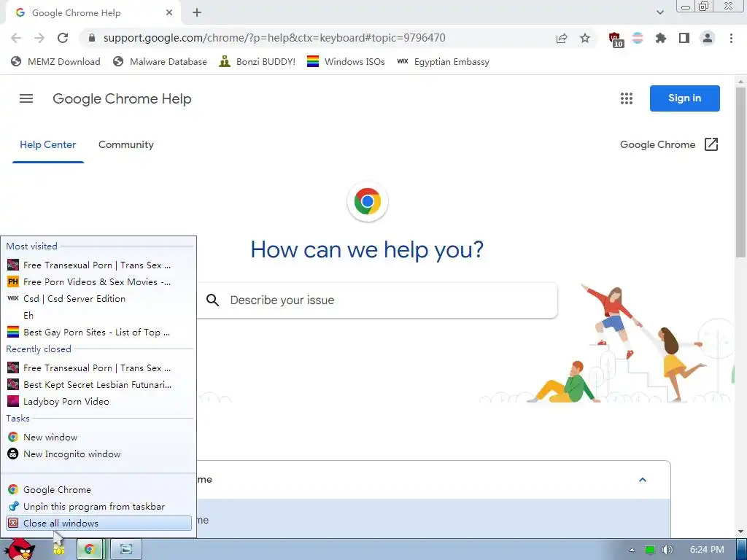Click the scrollbar down arrow

point(740,532)
